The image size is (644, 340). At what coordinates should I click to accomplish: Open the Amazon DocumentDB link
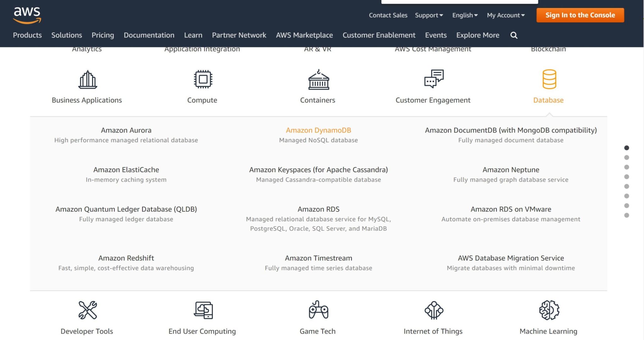(x=511, y=130)
